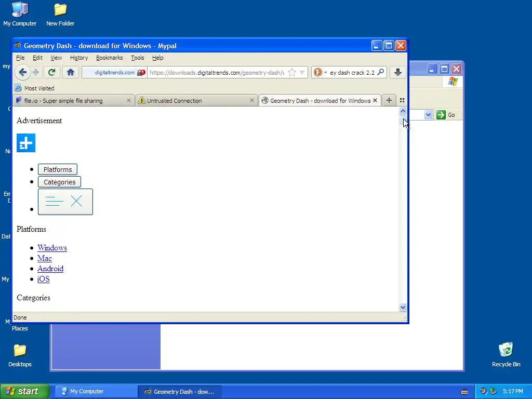Click the digitaltrends.com site identity badge

115,73
